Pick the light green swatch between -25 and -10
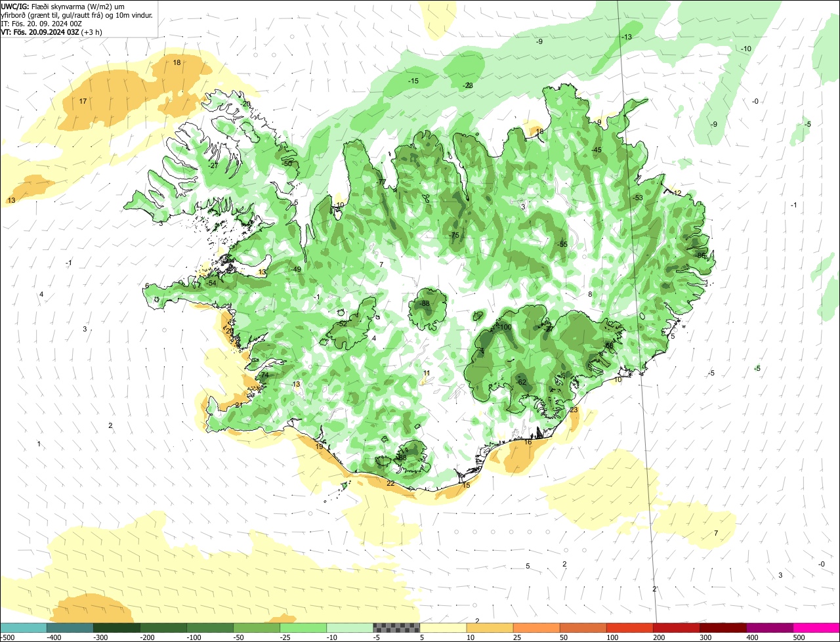 [x=303, y=628]
